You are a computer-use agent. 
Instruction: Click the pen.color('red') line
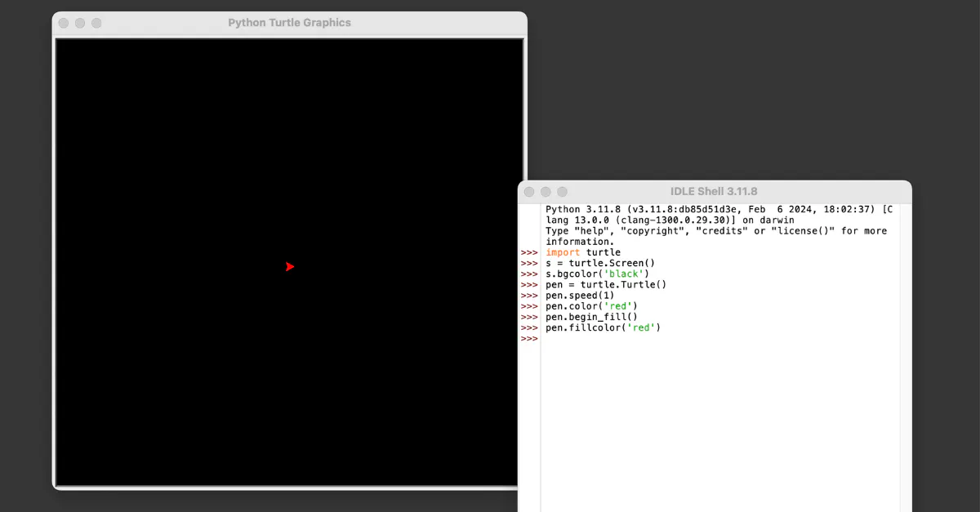586,306
